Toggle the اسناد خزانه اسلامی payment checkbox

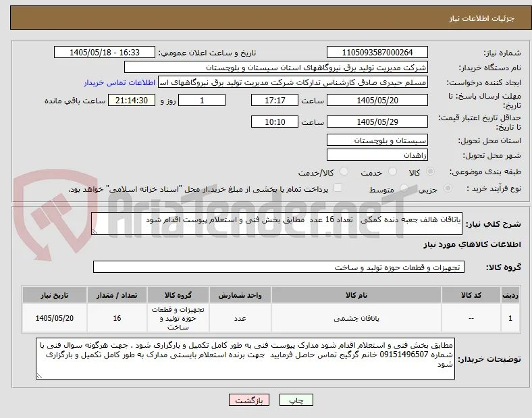coord(338,188)
